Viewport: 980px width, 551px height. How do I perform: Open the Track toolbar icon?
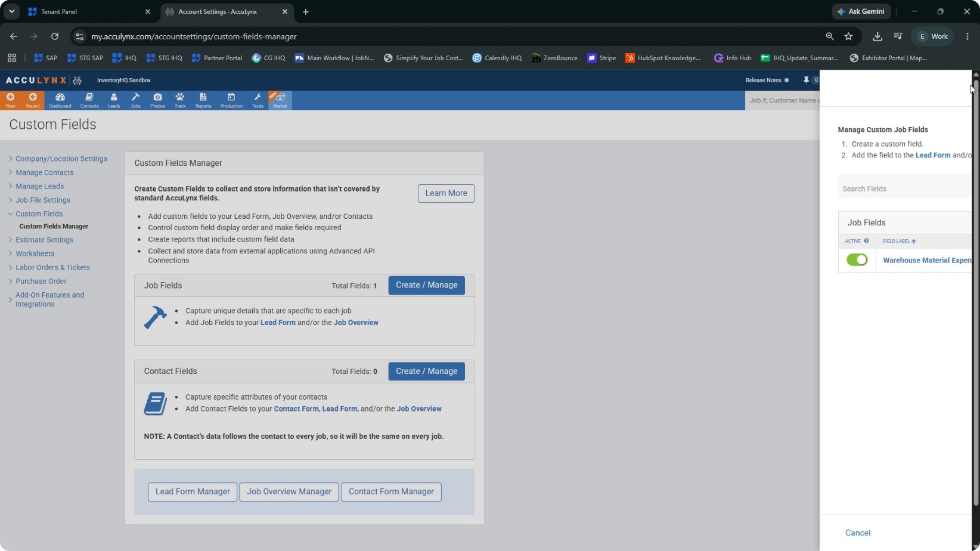tap(180, 100)
